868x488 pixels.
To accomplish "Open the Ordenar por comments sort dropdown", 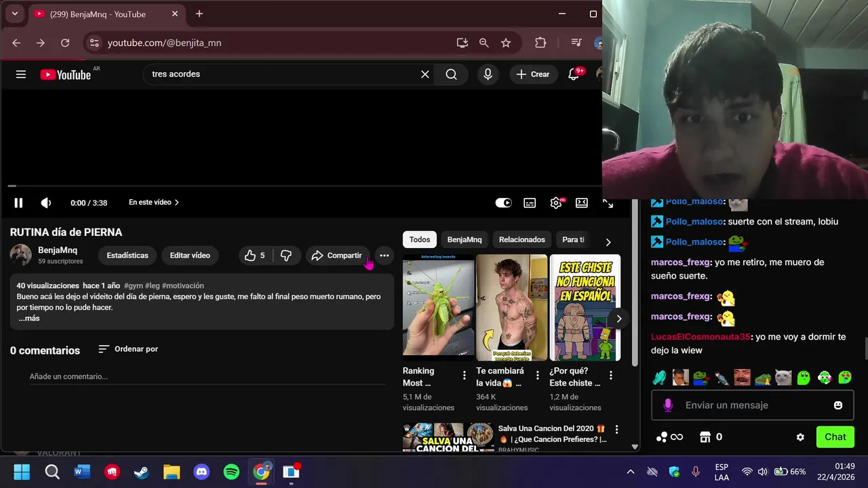I will tap(128, 349).
